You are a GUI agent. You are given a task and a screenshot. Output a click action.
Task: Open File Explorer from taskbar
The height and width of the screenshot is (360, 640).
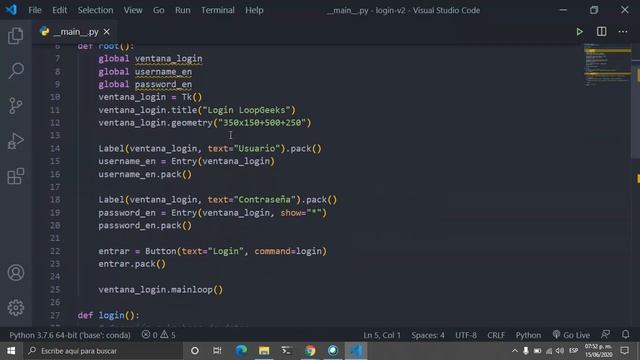click(x=264, y=351)
